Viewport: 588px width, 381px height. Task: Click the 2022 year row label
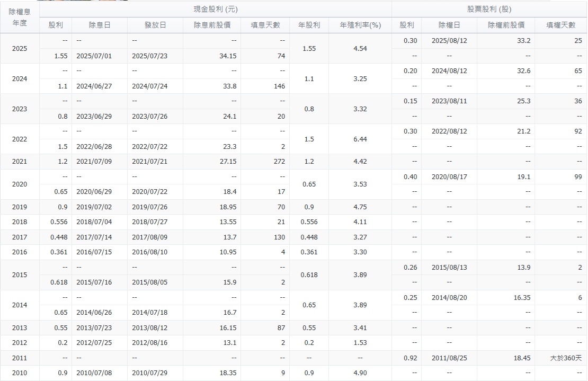[20, 138]
